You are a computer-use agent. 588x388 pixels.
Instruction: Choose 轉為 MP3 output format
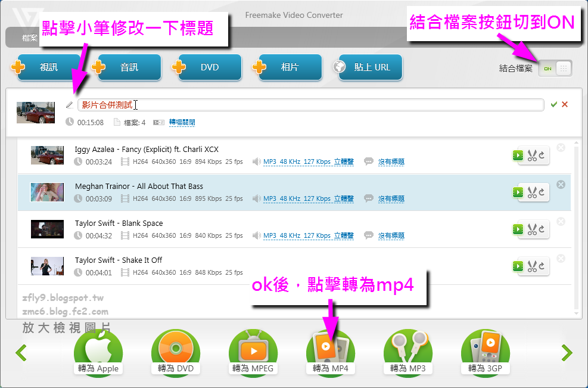408,353
